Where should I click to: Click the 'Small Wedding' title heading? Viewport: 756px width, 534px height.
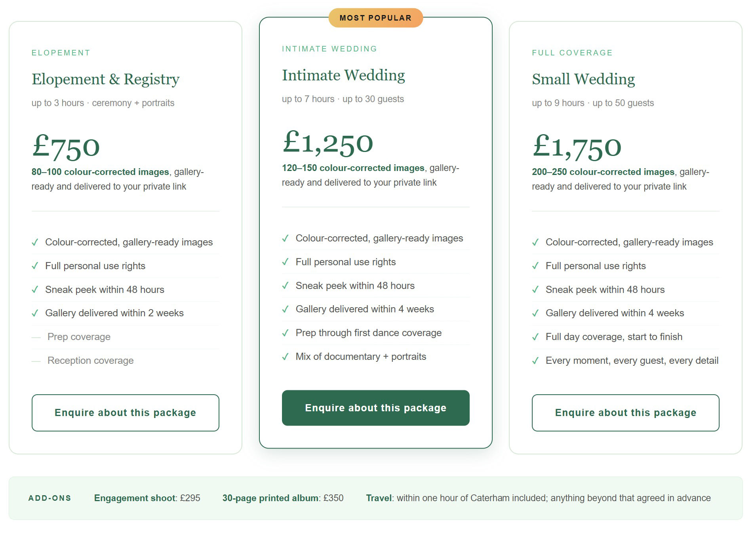(583, 79)
